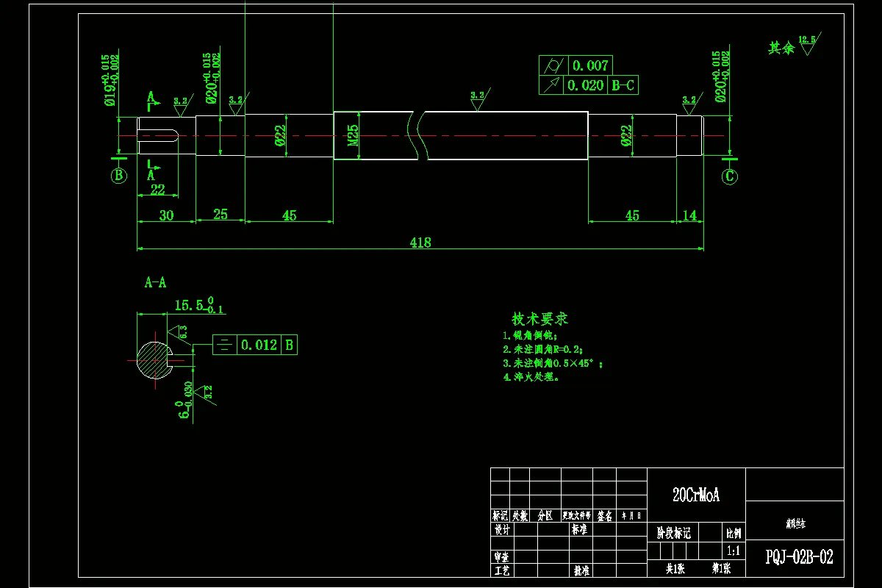Select the 工艺 cell in title block
The image size is (882, 588).
point(501,570)
